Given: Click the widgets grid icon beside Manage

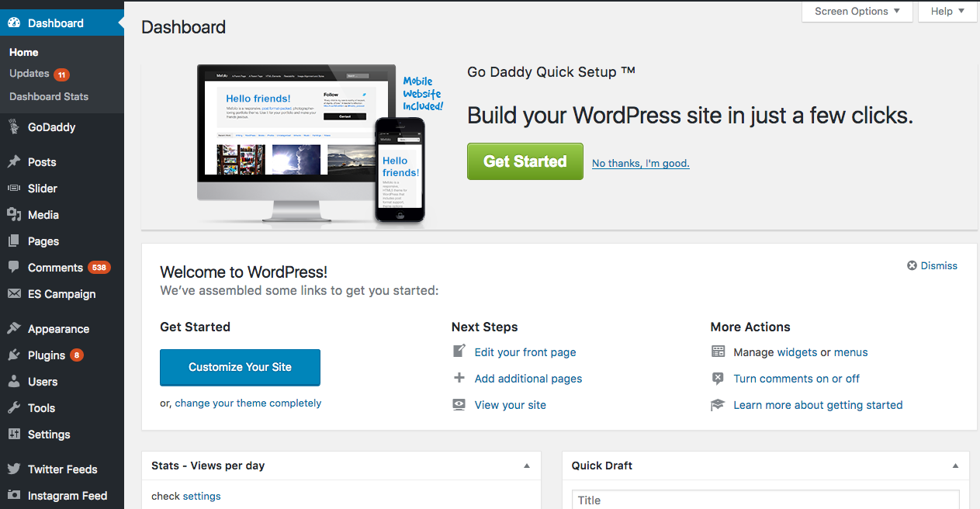Looking at the screenshot, I should 719,351.
